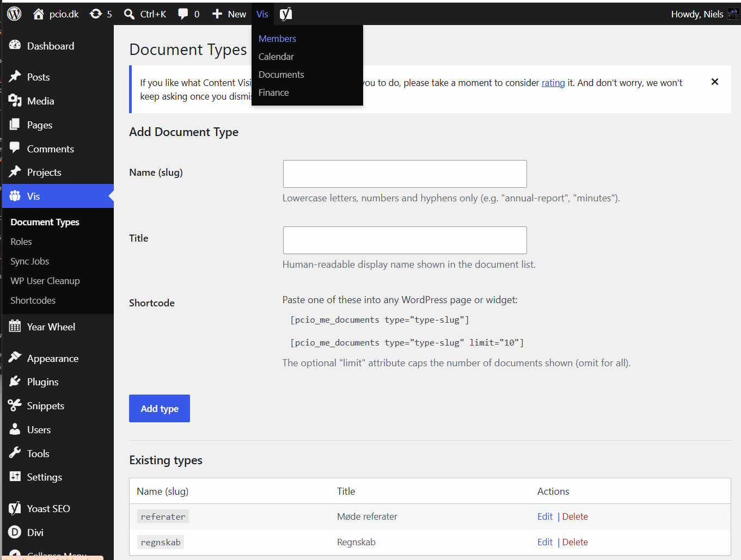Click the Appearance brush icon
This screenshot has height=560, width=741.
coord(15,358)
